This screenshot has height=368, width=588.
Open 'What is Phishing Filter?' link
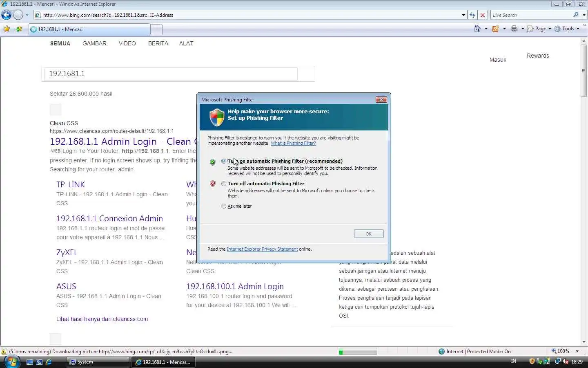(293, 143)
